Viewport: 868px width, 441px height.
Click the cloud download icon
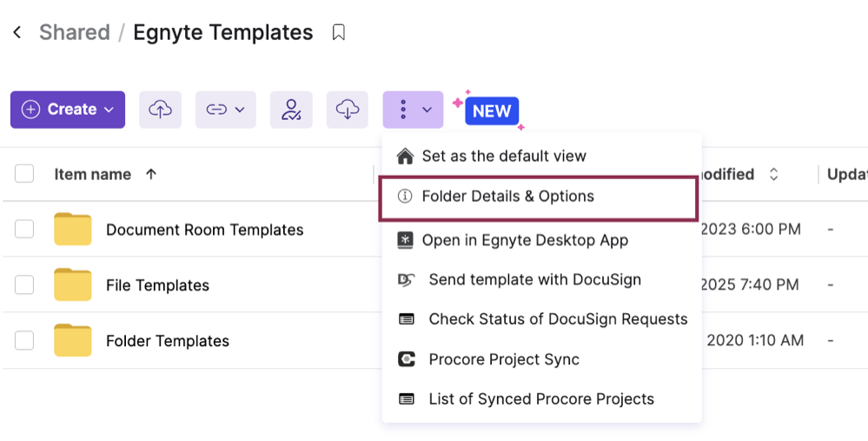click(347, 110)
